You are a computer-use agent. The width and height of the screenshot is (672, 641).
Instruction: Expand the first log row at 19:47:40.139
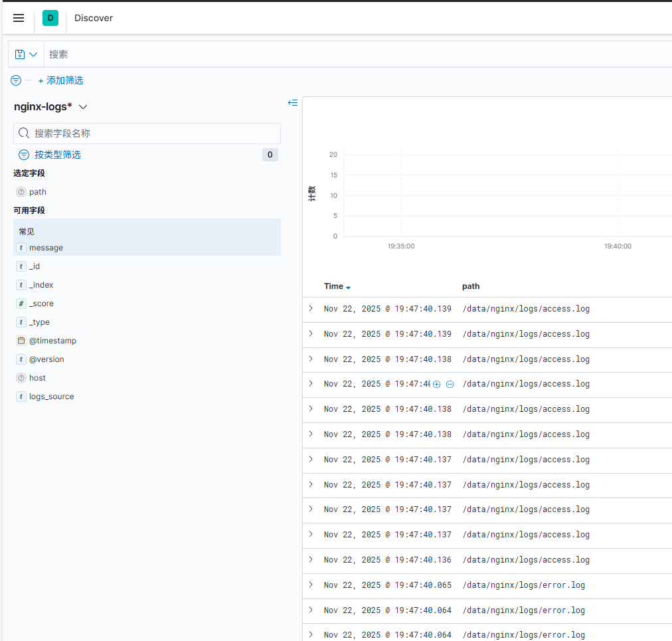pos(310,309)
